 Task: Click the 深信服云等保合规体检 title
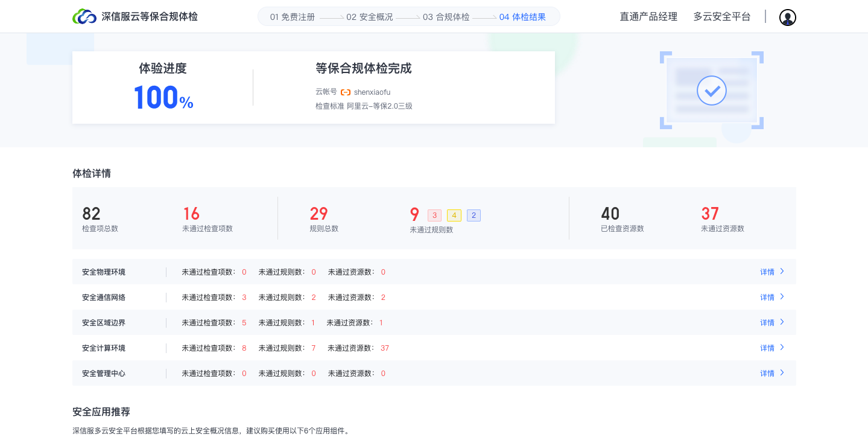(x=150, y=17)
